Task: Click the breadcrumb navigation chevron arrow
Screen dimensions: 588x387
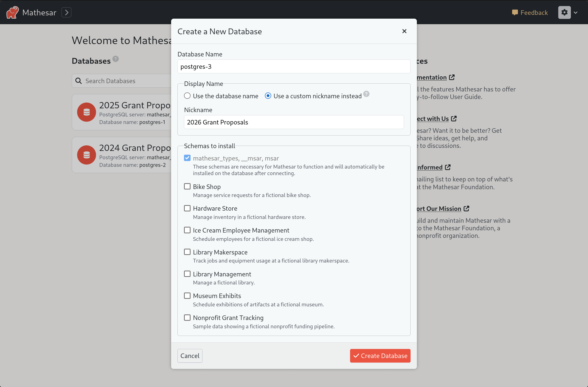Action: click(x=67, y=12)
